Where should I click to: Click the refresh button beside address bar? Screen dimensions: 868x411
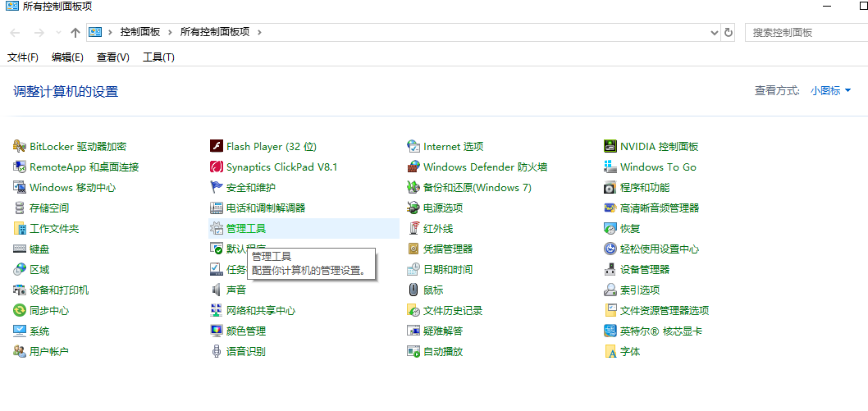[x=729, y=32]
